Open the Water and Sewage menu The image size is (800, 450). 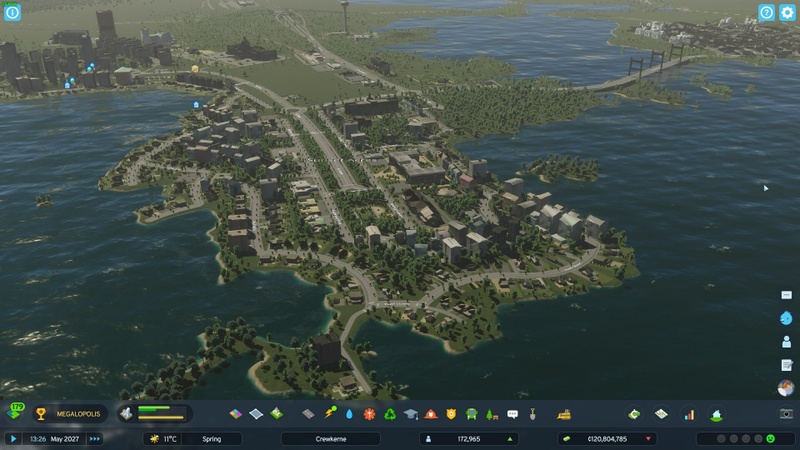[349, 414]
